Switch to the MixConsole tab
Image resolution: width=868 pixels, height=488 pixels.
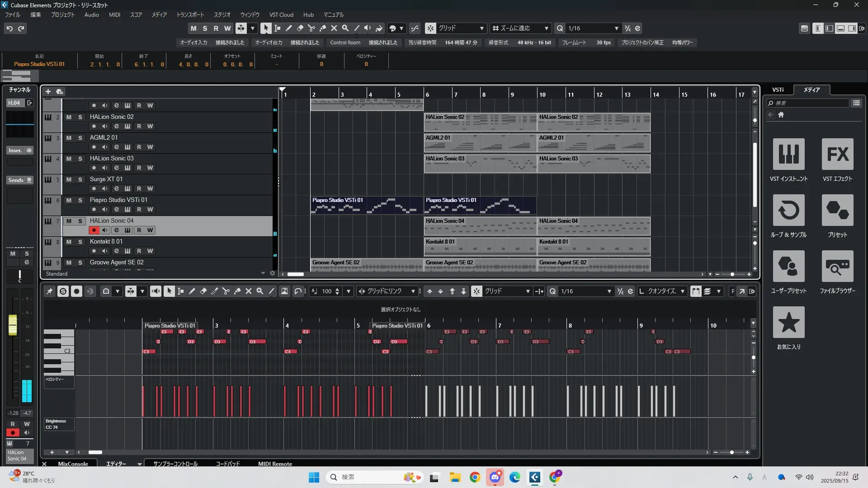point(73,464)
